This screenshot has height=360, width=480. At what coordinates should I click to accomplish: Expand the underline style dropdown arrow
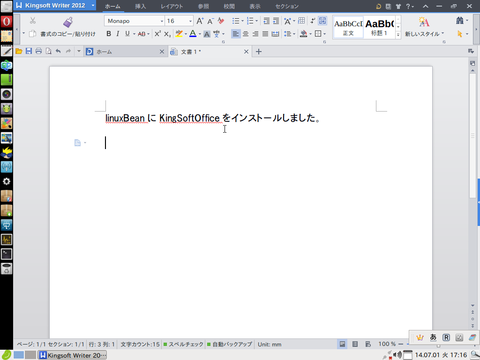click(134, 34)
